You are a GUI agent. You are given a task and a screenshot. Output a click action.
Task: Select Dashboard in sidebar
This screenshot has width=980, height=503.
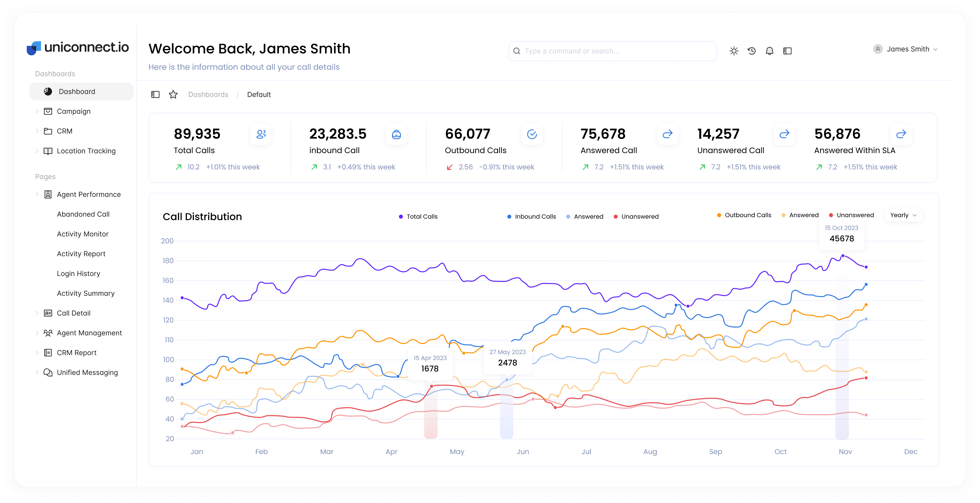[81, 92]
